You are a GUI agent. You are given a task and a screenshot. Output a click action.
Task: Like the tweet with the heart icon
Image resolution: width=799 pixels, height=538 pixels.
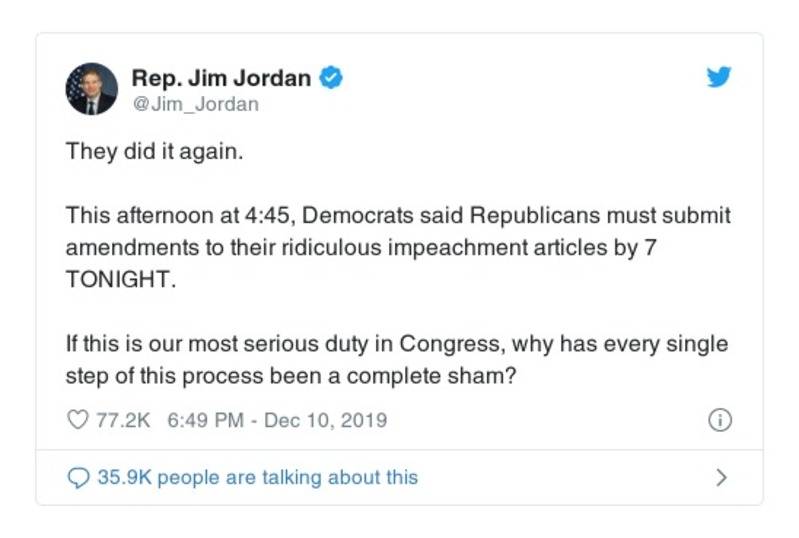pyautogui.click(x=77, y=420)
